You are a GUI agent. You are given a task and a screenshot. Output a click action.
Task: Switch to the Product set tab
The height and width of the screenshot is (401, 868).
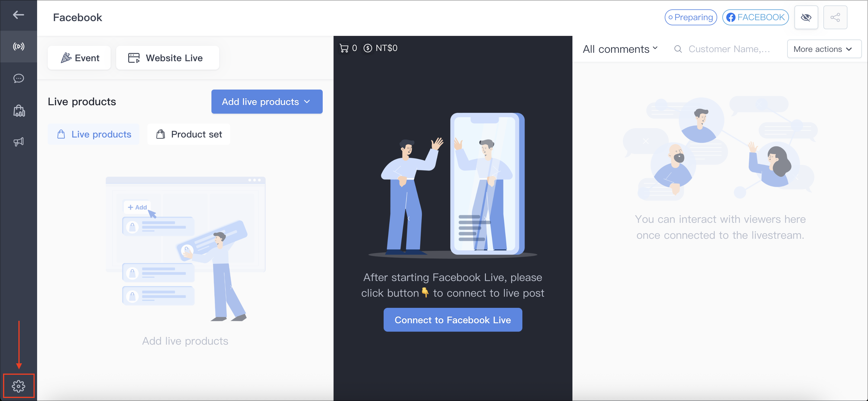(x=189, y=134)
